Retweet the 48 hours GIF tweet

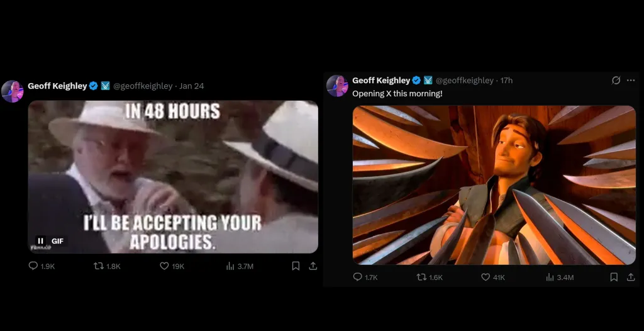(x=107, y=266)
